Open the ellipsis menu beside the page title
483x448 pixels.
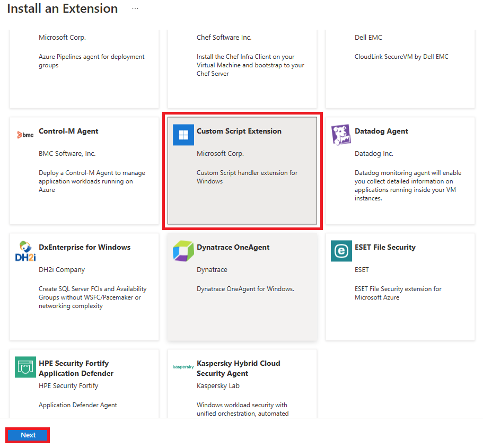coord(135,8)
